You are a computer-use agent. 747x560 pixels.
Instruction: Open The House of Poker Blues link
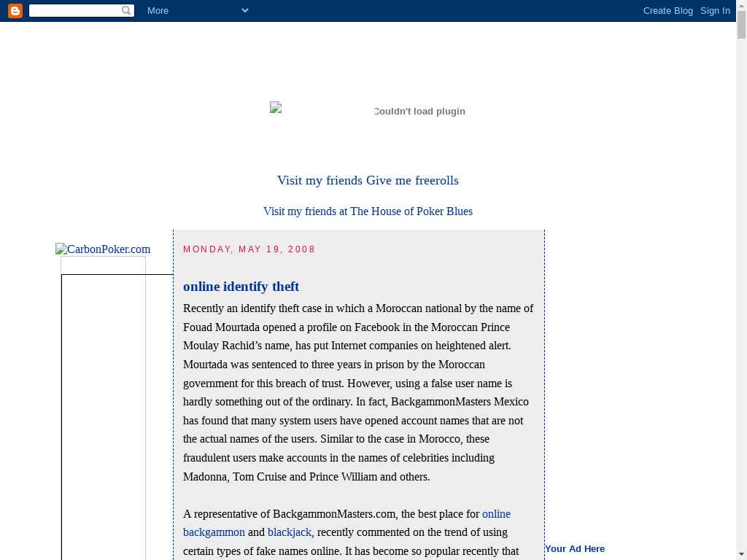click(x=368, y=211)
